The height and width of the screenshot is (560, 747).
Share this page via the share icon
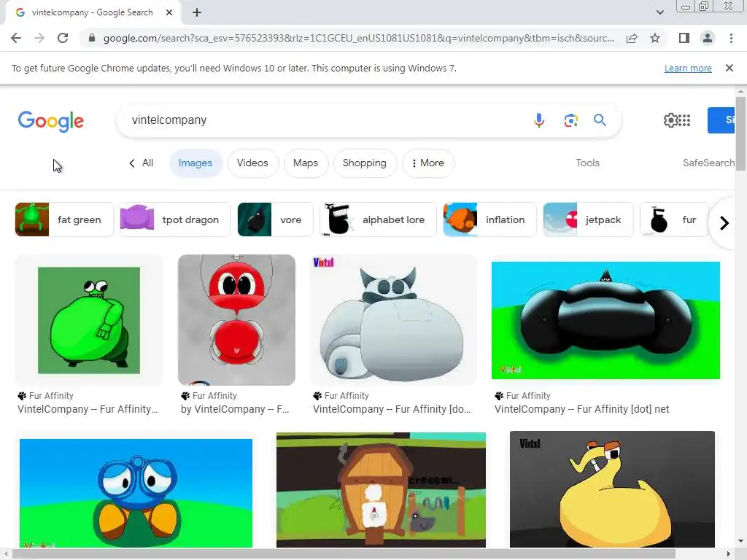click(x=632, y=38)
